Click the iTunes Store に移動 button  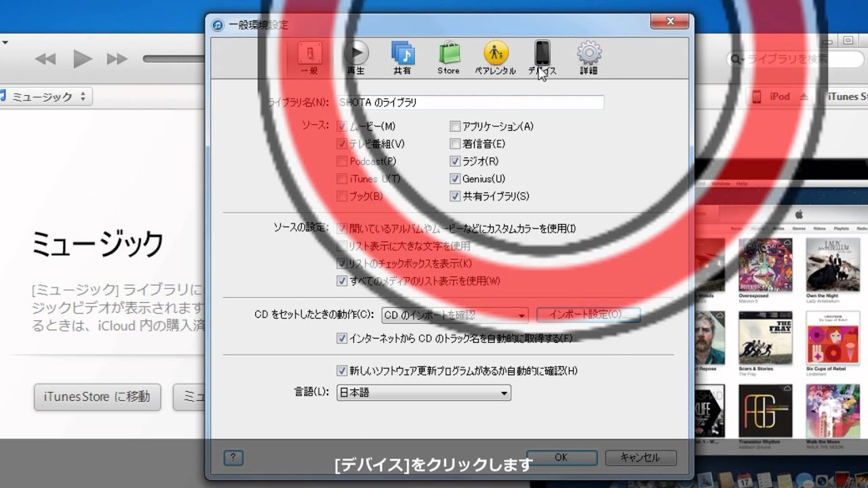tap(97, 396)
